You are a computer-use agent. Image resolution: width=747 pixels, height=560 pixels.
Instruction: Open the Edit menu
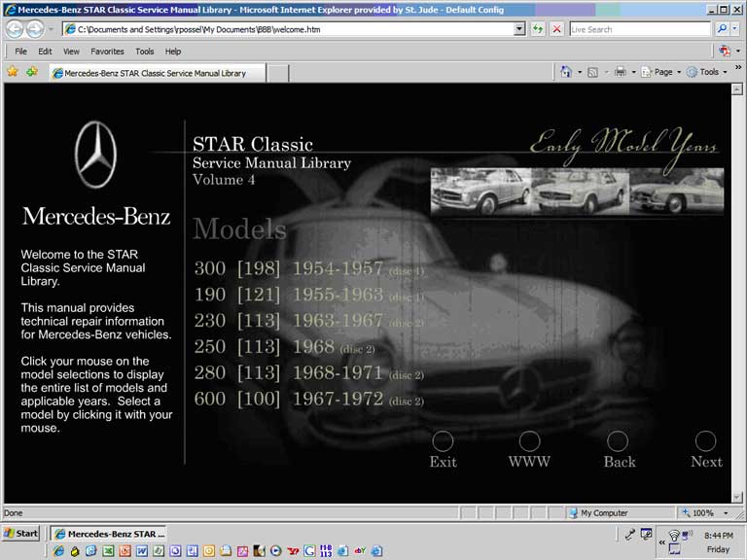pyautogui.click(x=45, y=52)
